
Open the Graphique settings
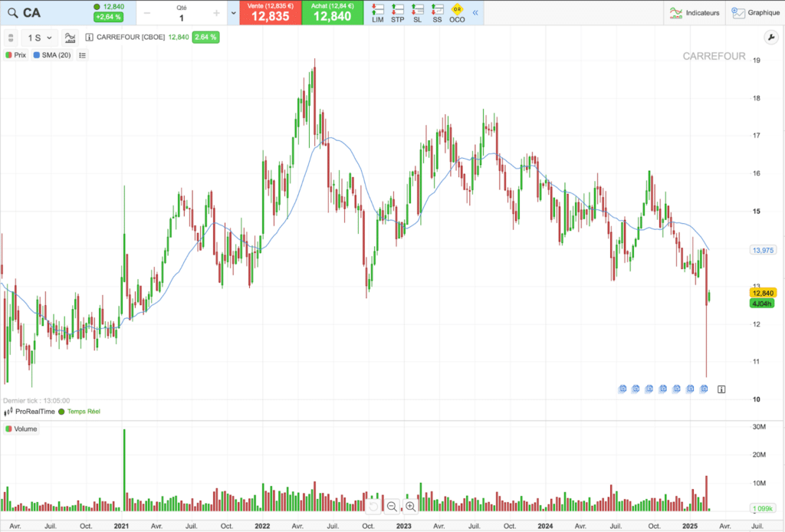(x=755, y=13)
